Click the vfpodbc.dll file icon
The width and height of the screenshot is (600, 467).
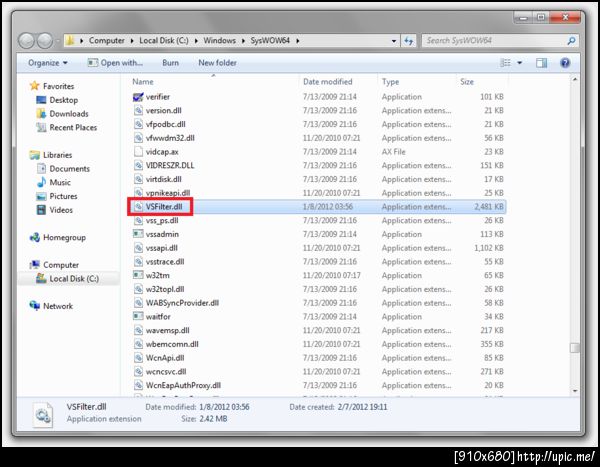tap(138, 124)
